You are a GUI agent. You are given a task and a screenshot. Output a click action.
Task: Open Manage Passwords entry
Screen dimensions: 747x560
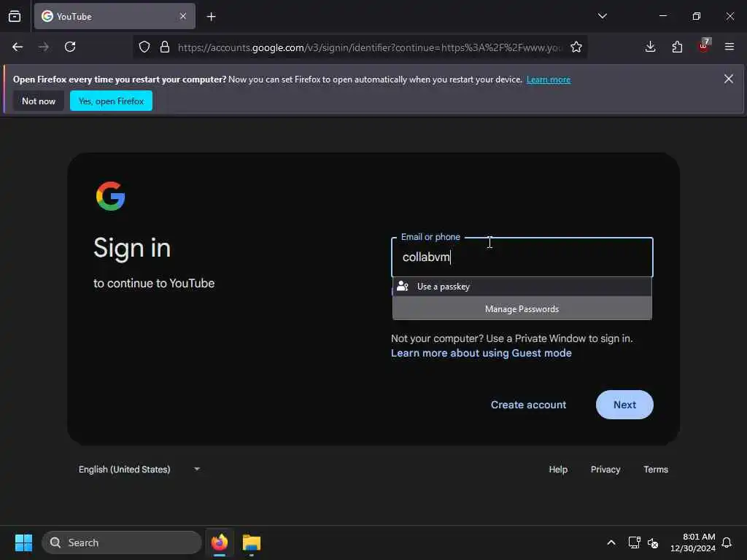[522, 309]
